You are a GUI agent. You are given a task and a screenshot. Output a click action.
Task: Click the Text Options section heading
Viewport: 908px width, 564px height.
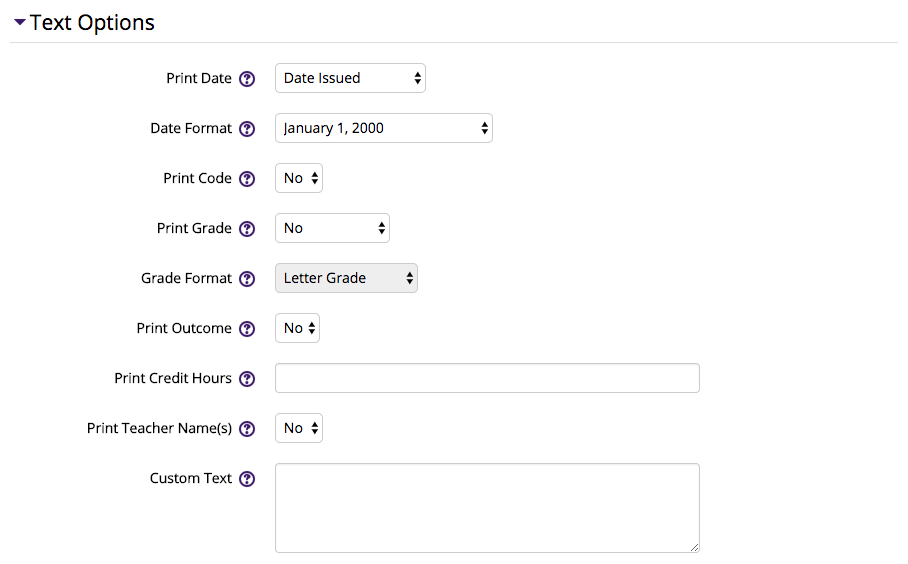92,23
